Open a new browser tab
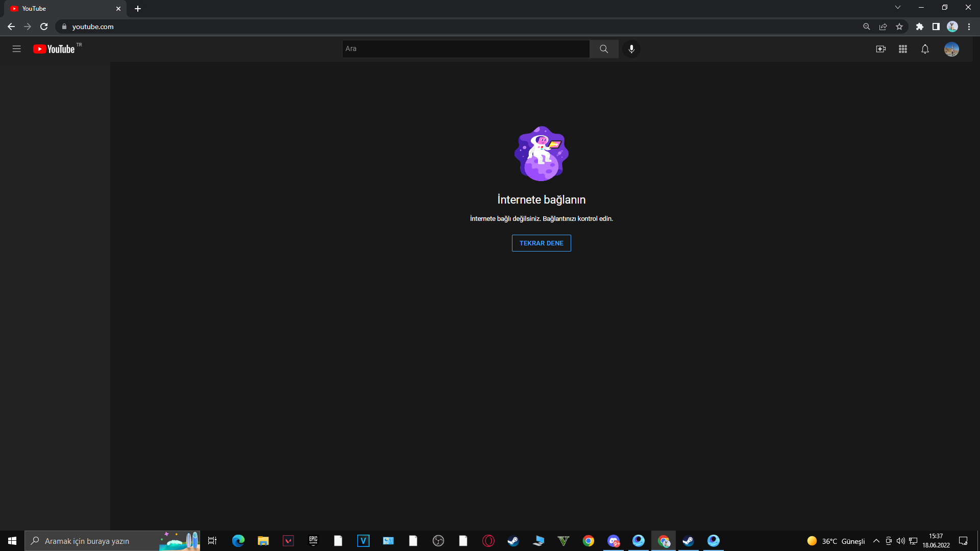This screenshot has height=551, width=980. 138,9
